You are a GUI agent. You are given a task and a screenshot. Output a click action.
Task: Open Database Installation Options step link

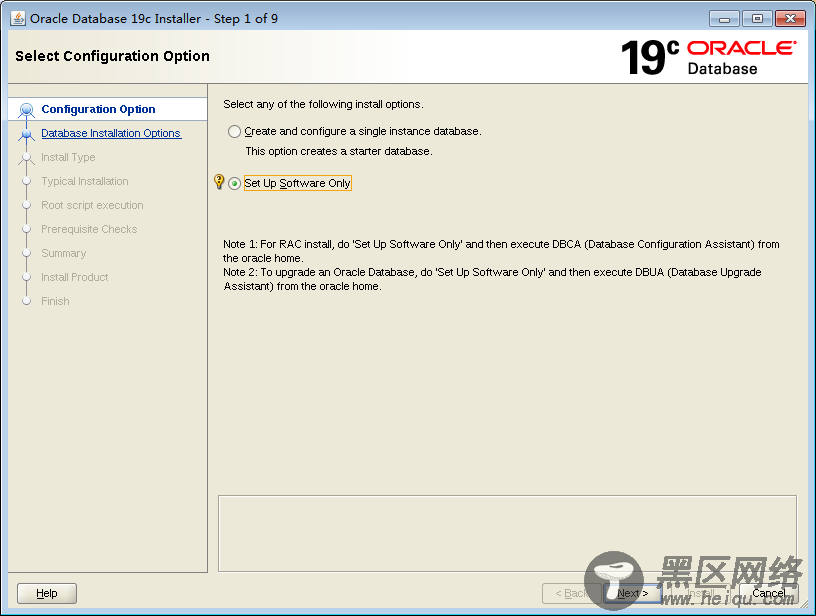point(111,133)
